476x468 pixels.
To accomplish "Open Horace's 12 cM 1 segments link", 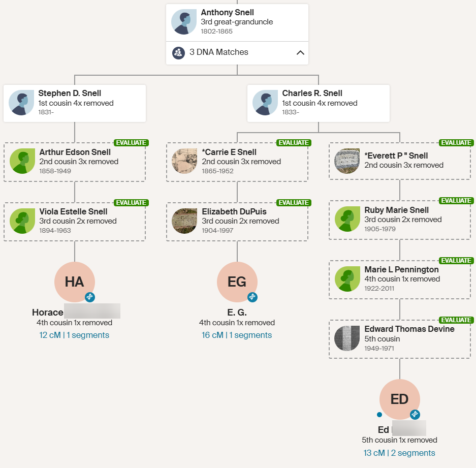I will tap(74, 335).
